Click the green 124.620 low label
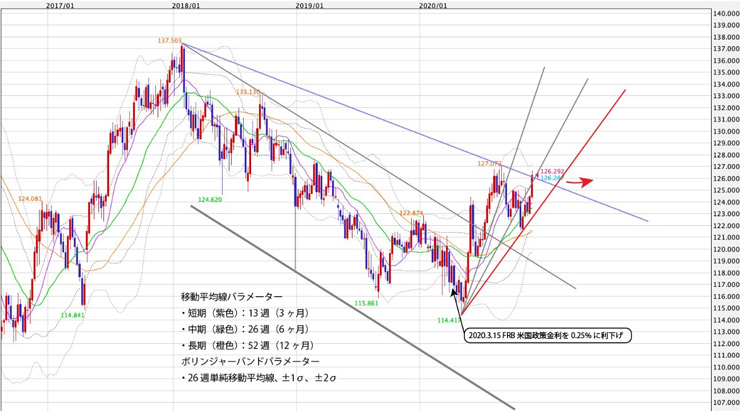Screen dimensions: 740x411 [x=210, y=200]
